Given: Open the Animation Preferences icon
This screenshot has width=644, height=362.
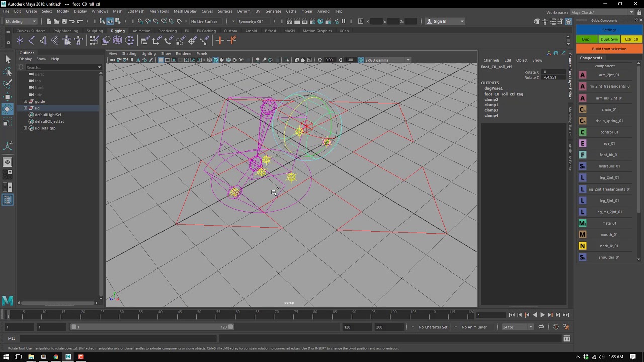Looking at the screenshot, I should [x=566, y=327].
